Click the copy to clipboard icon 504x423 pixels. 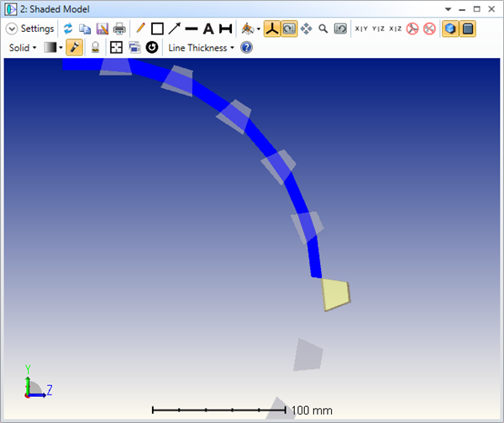click(85, 29)
